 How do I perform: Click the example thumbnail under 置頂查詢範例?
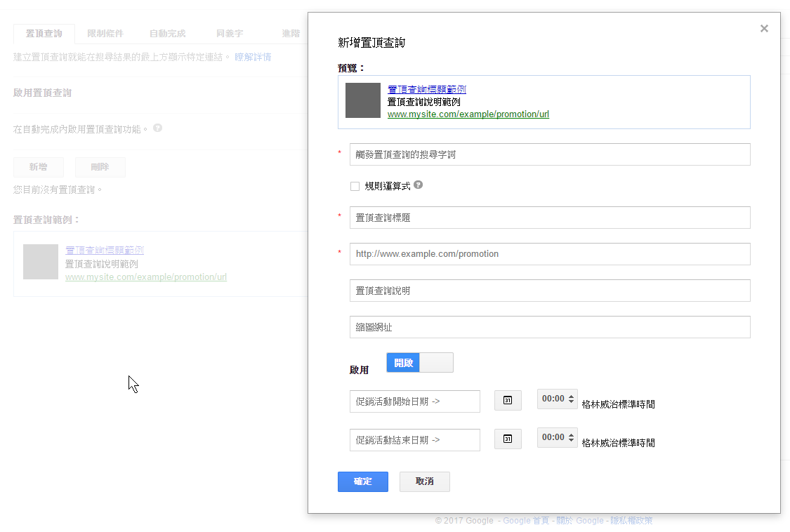coord(40,262)
